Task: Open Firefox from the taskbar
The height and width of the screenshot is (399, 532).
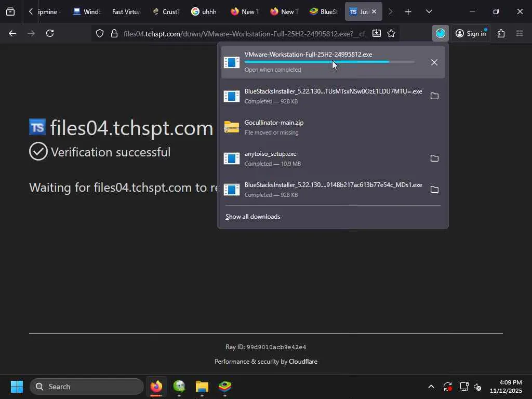Action: tap(156, 387)
